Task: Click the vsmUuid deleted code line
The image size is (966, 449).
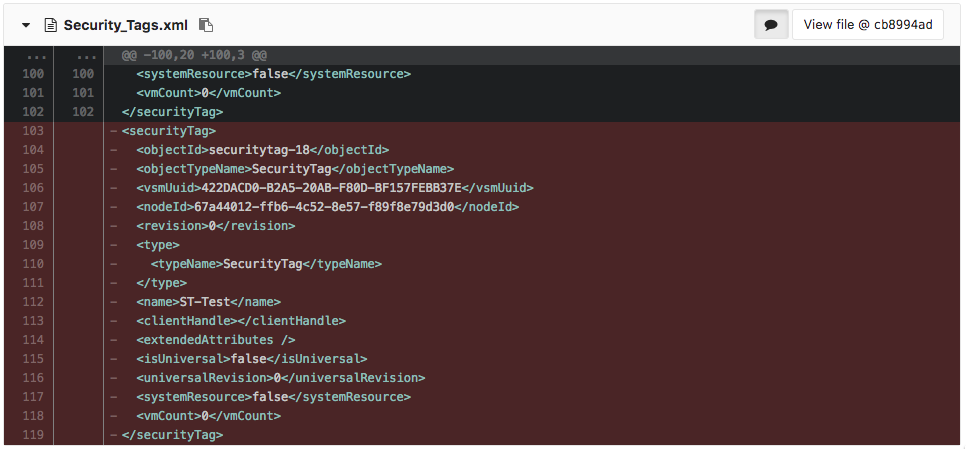Action: pyautogui.click(x=335, y=188)
